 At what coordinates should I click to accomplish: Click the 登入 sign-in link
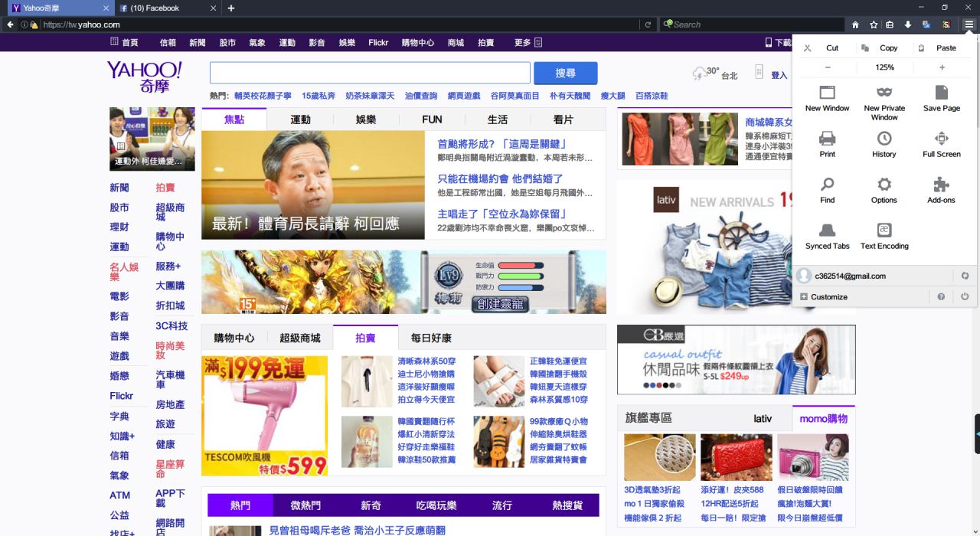[x=779, y=75]
